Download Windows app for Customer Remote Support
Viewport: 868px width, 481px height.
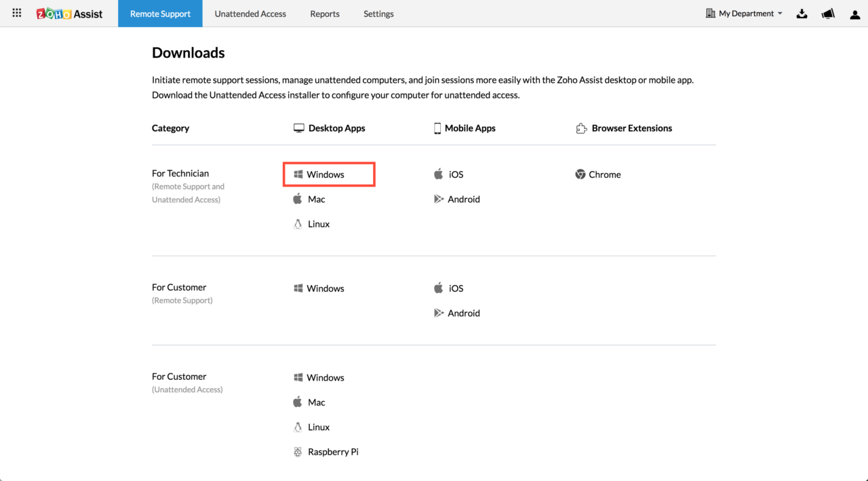pyautogui.click(x=325, y=288)
